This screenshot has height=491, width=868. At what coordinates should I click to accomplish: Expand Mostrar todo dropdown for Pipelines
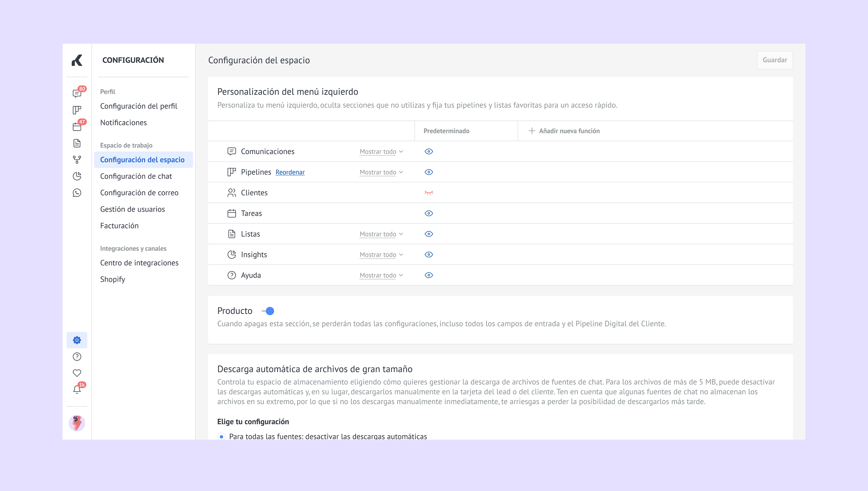(381, 172)
